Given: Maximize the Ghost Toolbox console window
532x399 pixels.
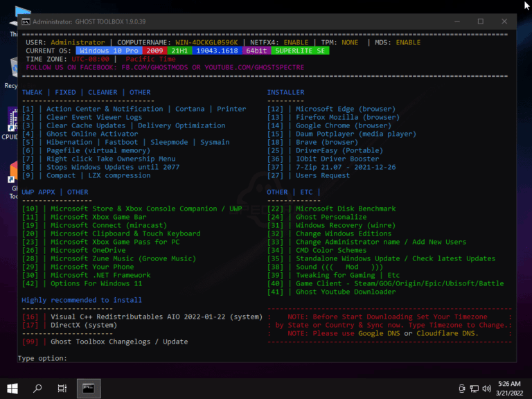Looking at the screenshot, I should pos(480,21).
